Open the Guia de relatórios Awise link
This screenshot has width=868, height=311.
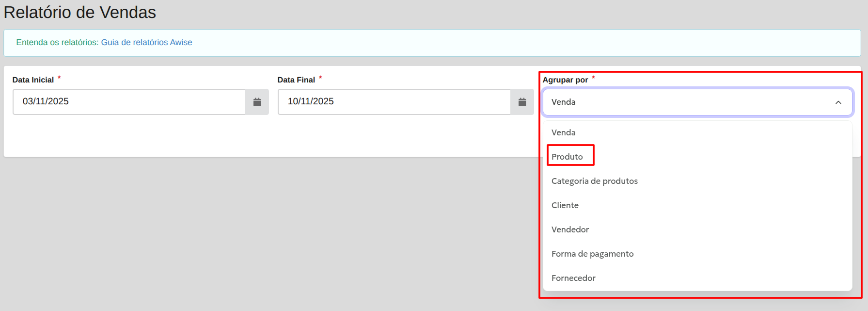(146, 42)
